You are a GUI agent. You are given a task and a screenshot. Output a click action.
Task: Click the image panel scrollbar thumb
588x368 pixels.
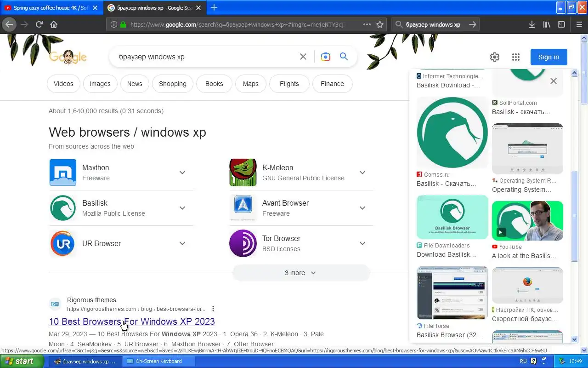(x=574, y=216)
